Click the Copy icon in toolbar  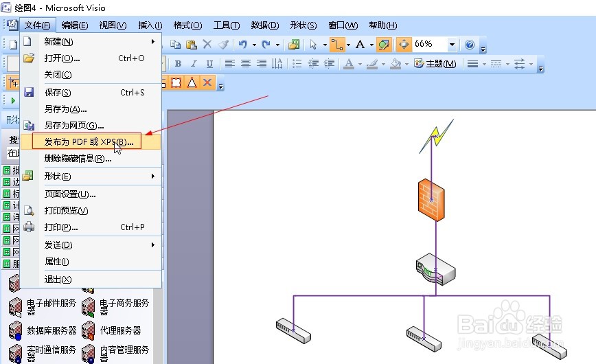(175, 45)
